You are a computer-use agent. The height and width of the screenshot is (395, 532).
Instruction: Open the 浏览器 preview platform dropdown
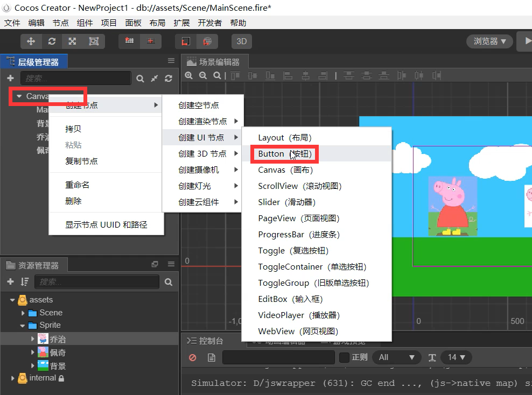489,41
